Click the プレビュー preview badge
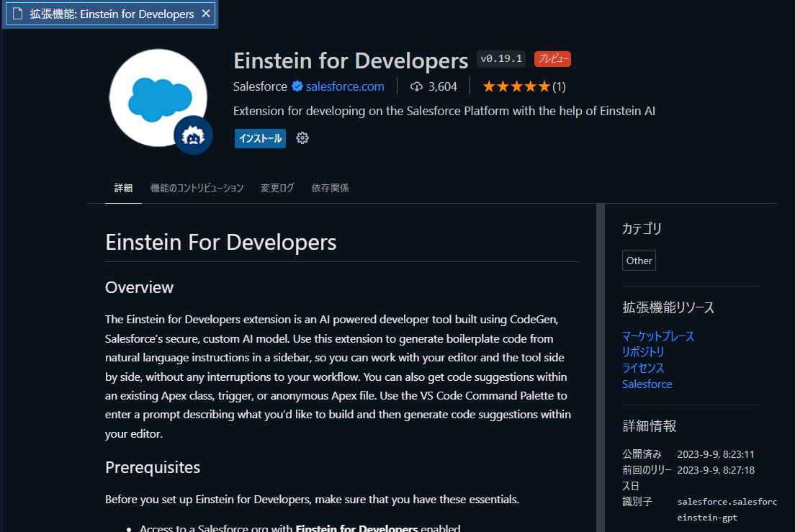Image resolution: width=795 pixels, height=532 pixels. point(552,59)
